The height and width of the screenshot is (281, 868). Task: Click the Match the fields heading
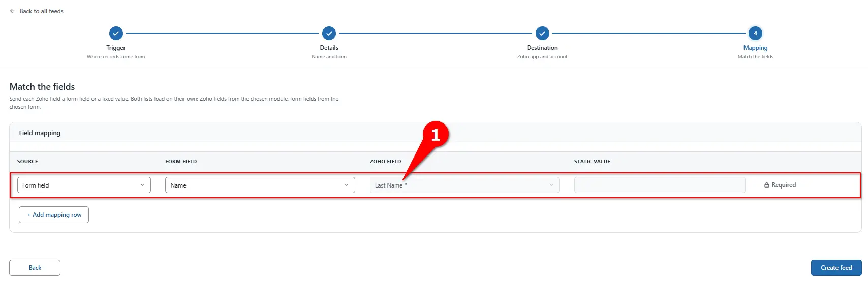42,87
